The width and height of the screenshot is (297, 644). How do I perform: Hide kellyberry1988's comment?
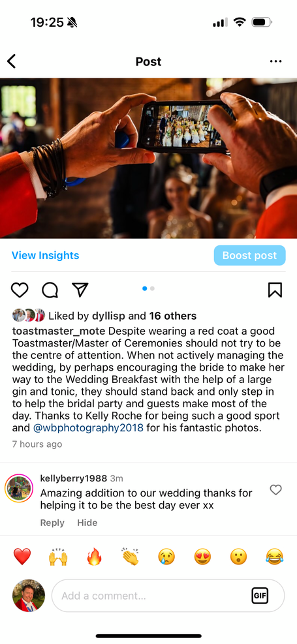(87, 523)
